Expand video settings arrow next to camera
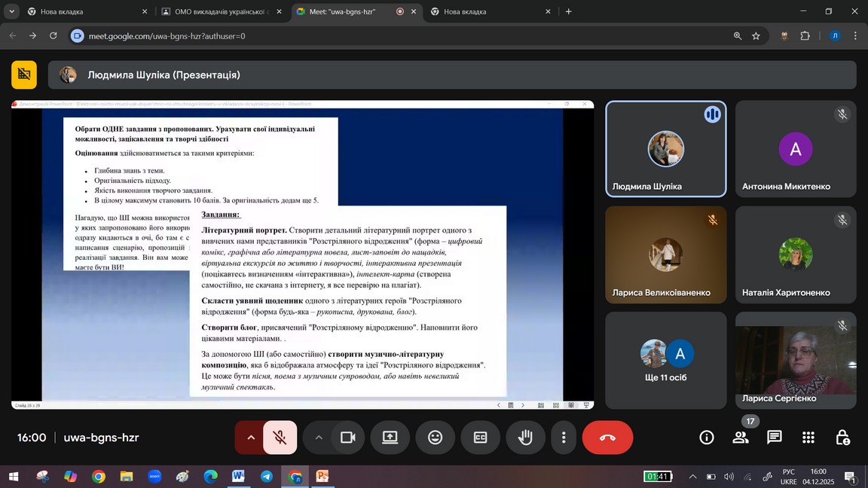 (x=319, y=438)
